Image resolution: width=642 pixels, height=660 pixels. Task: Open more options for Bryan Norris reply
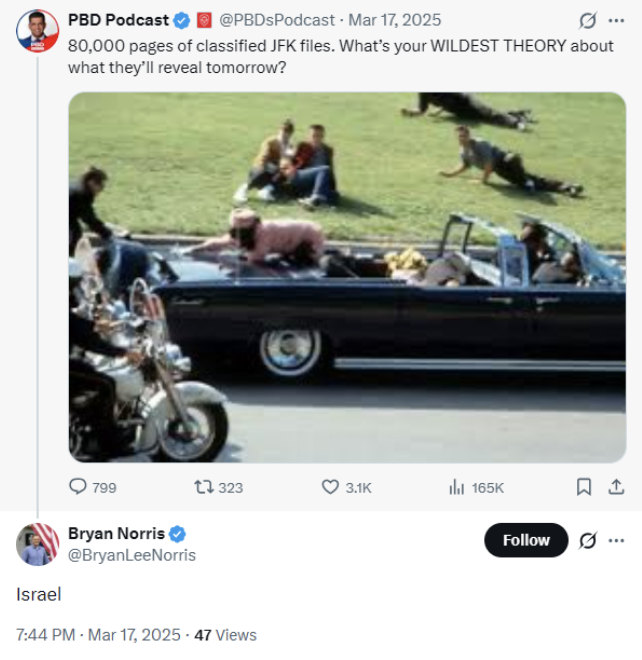coord(616,540)
